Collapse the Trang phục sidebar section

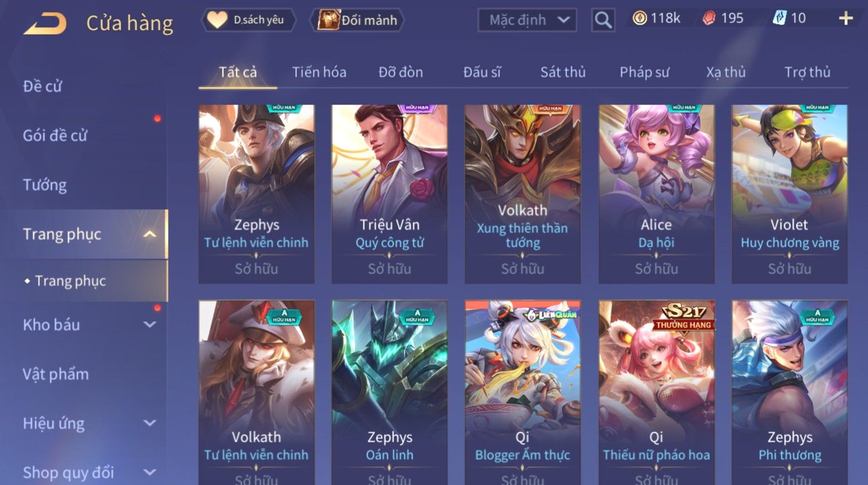point(150,234)
